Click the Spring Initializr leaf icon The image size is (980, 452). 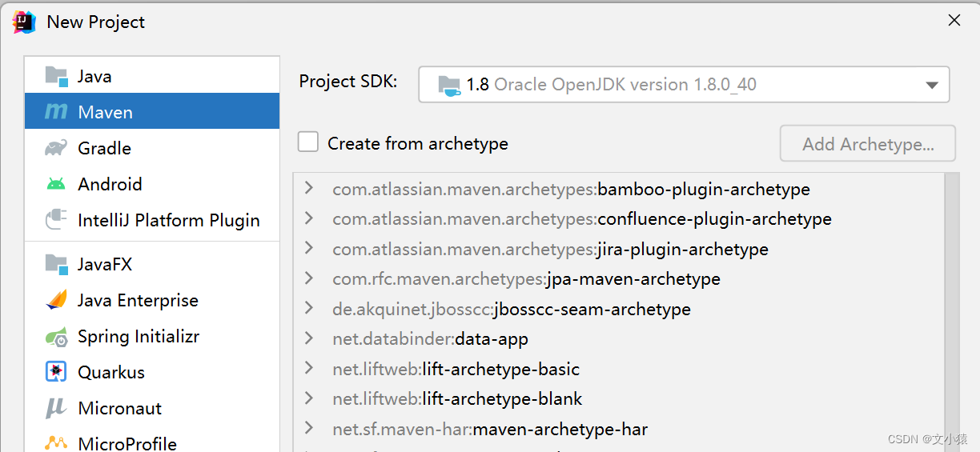pyautogui.click(x=56, y=337)
